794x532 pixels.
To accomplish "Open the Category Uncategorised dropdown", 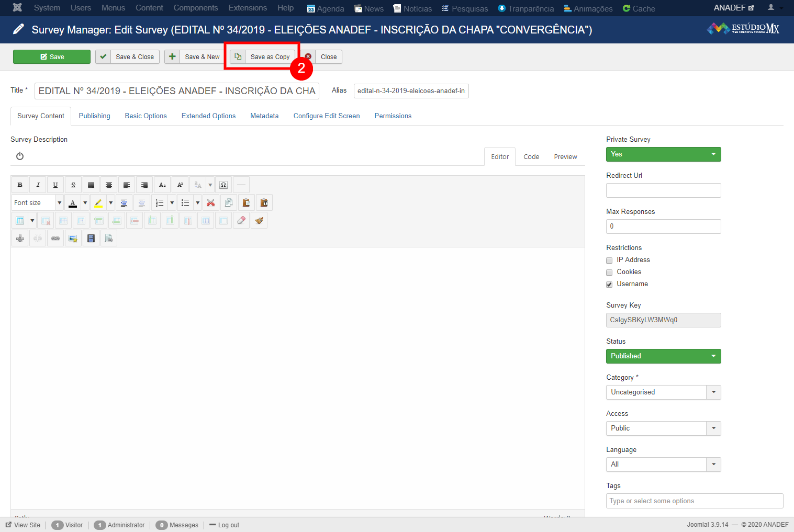I will click(x=663, y=392).
